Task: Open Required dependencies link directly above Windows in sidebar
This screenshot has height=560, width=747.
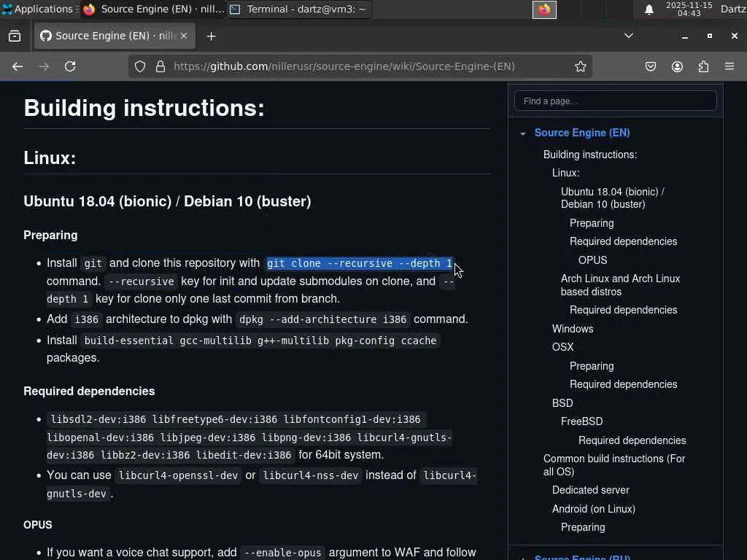Action: 623,310
